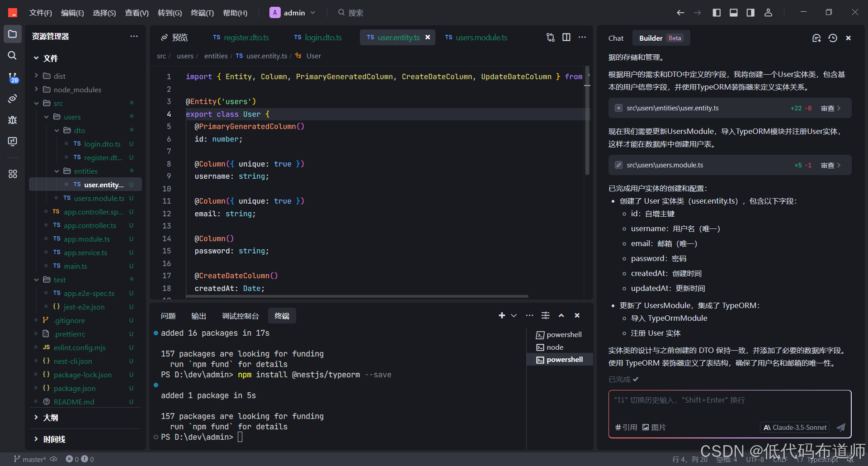
Task: Split the editor with split icon
Action: (x=566, y=37)
